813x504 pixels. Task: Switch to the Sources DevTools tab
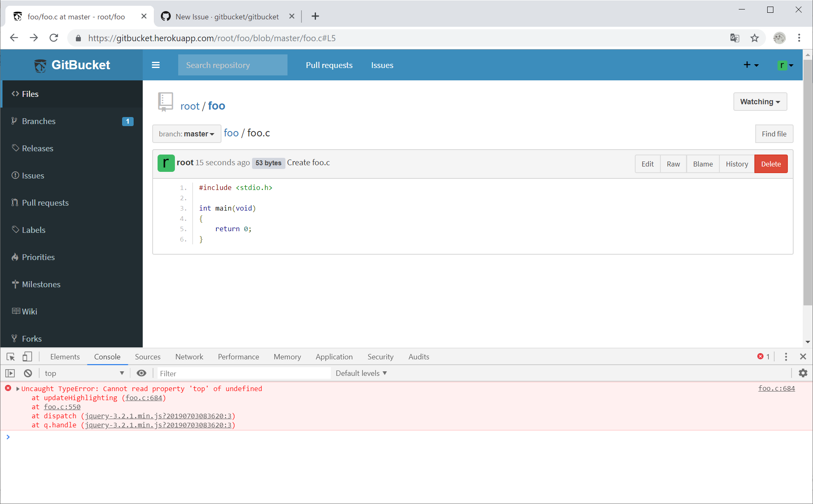148,357
